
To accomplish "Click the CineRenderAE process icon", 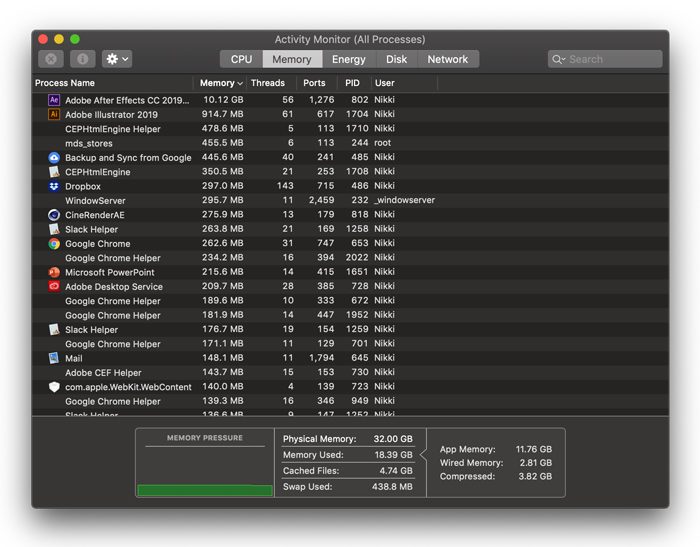I will point(54,215).
